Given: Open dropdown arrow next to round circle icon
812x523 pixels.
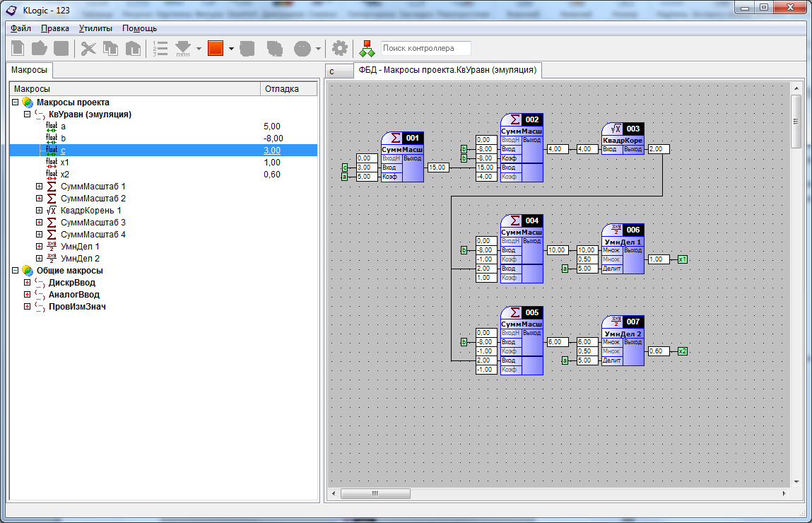Looking at the screenshot, I should [x=319, y=49].
